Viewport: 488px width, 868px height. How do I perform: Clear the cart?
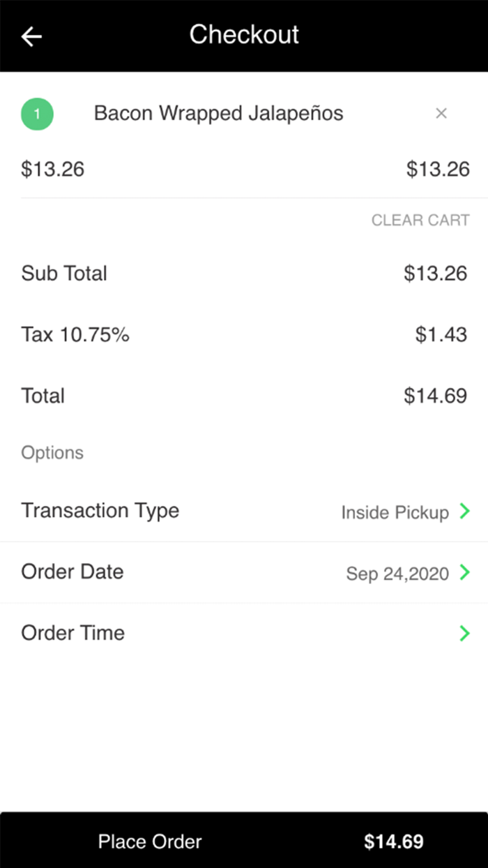coord(420,220)
